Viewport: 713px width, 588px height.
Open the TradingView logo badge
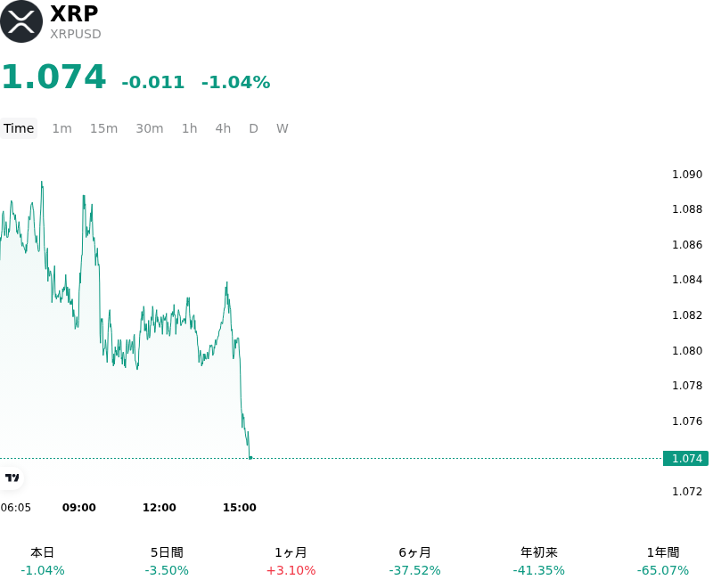pos(12,478)
